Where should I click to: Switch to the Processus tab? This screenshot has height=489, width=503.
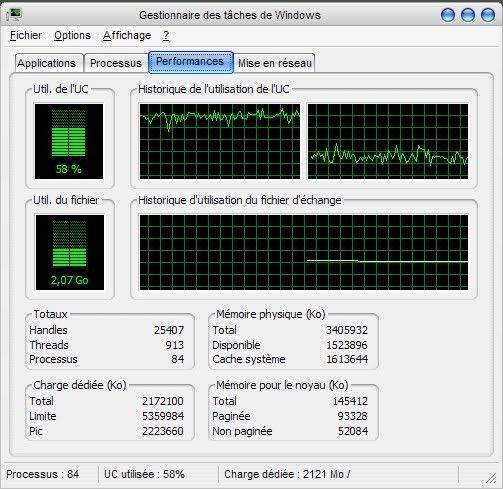116,63
